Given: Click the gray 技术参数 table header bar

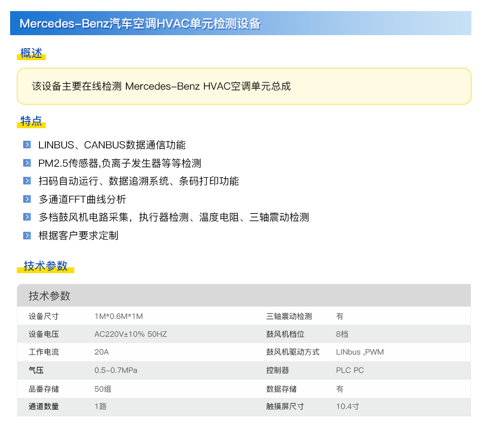Looking at the screenshot, I should (243, 295).
